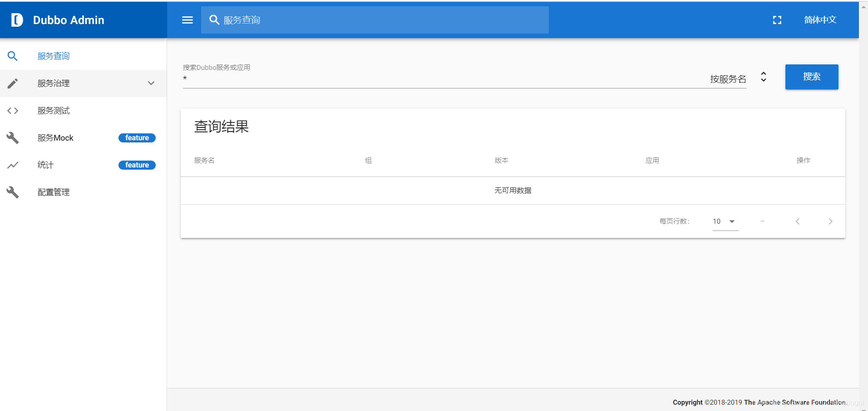Switch language via the 简体中文 menu
The width and height of the screenshot is (868, 411).
tap(819, 20)
